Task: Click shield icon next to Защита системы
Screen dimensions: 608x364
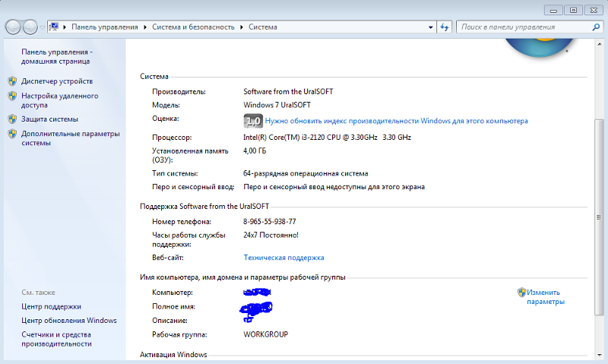Action: [x=12, y=119]
